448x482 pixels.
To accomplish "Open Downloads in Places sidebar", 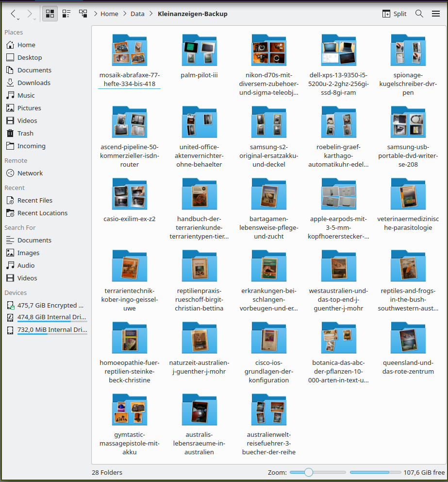I will pyautogui.click(x=34, y=83).
